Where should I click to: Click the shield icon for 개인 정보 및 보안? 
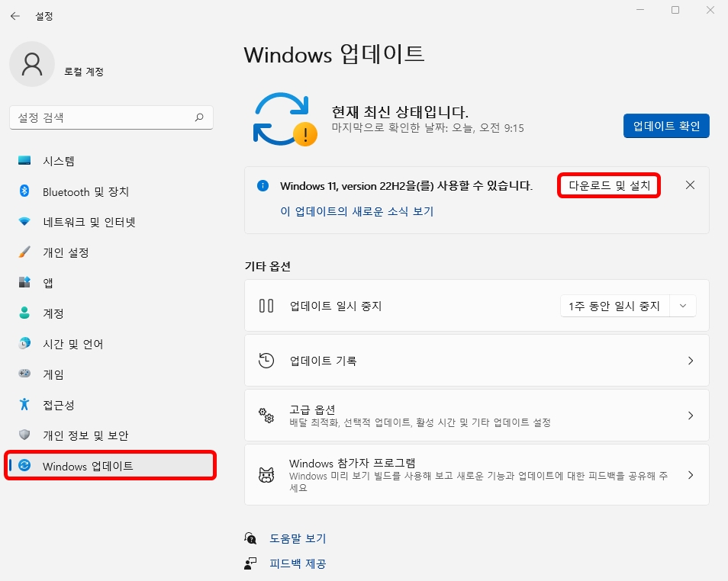click(x=24, y=435)
